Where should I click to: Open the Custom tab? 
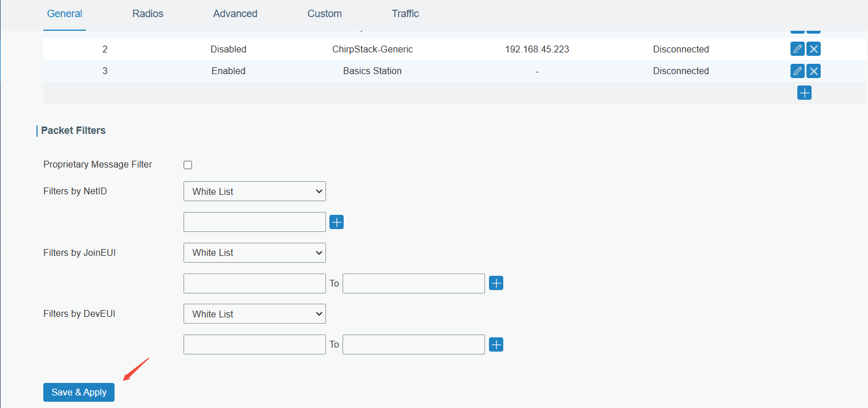tap(324, 14)
